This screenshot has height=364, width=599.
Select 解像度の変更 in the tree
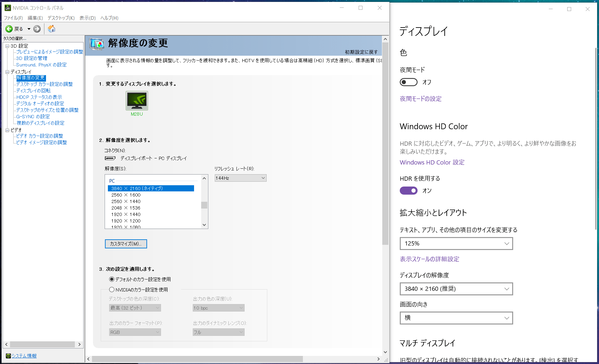(x=31, y=78)
